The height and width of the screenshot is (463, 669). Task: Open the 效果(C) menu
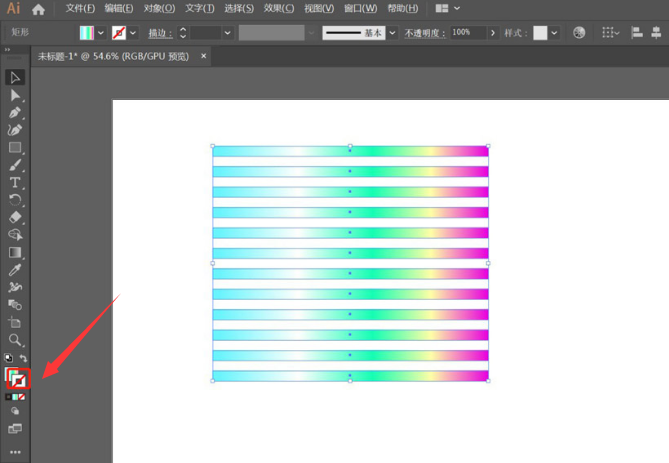click(x=279, y=9)
